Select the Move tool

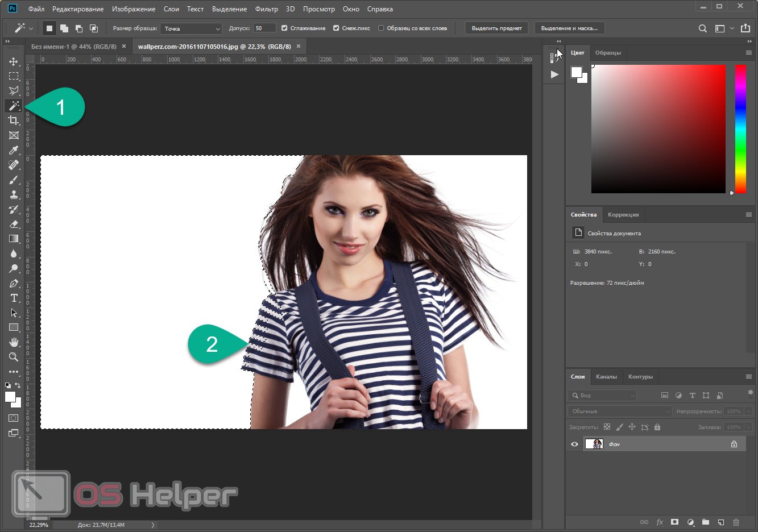[x=14, y=61]
